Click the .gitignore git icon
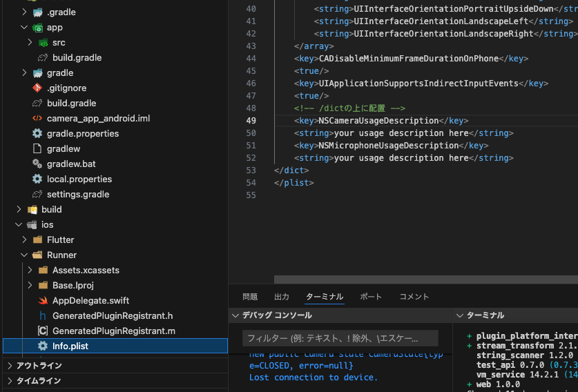 (x=37, y=88)
